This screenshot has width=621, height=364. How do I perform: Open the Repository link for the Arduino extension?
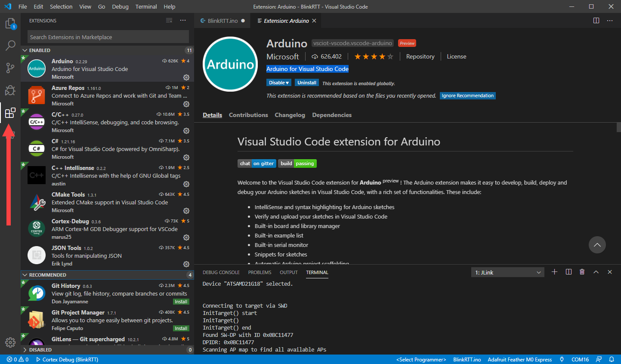(x=420, y=56)
